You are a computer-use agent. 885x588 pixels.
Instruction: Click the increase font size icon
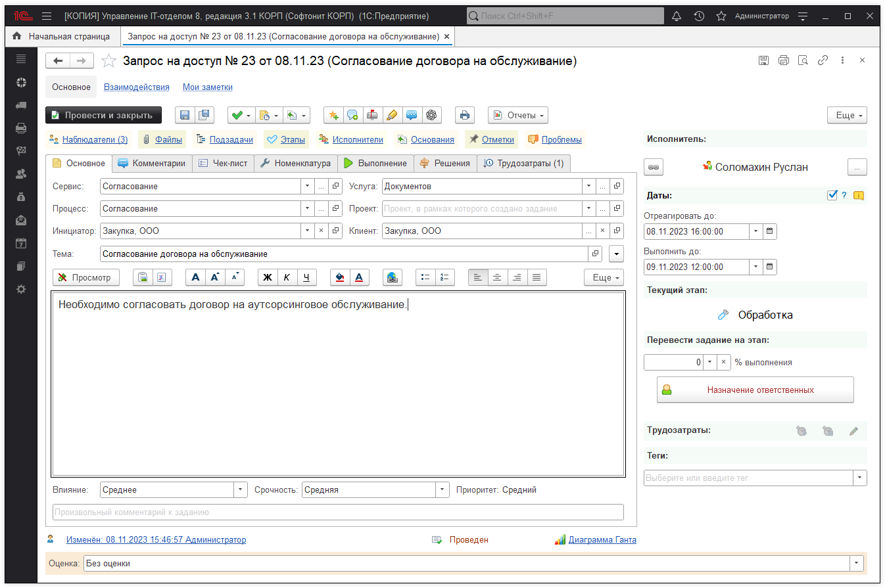click(214, 277)
